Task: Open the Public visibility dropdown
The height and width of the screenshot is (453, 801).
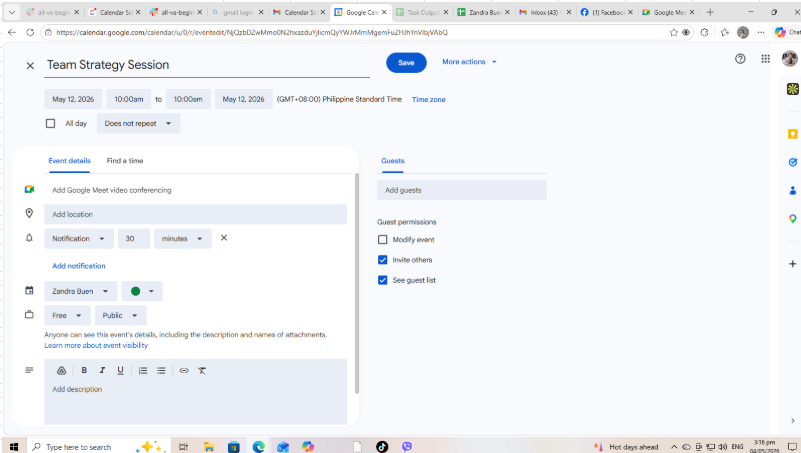Action: point(121,316)
